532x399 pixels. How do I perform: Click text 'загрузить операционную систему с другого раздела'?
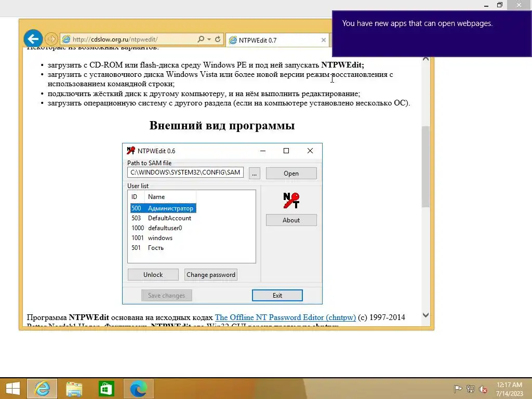[139, 103]
